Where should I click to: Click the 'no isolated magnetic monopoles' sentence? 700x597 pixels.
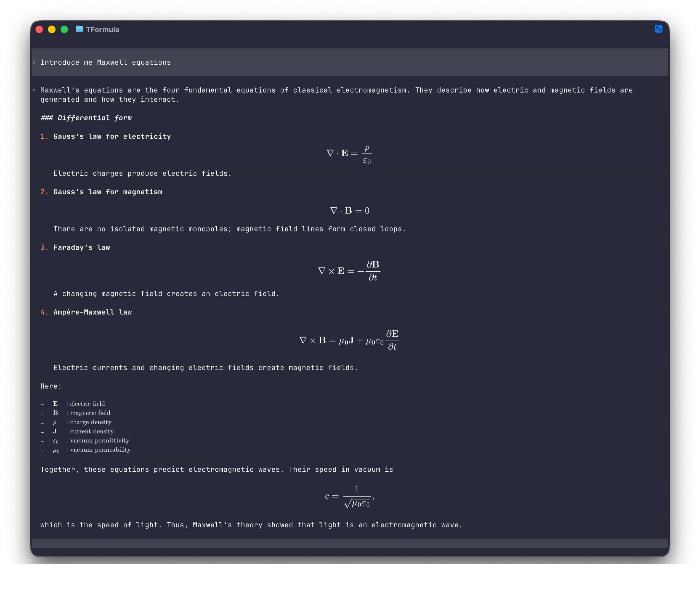(x=230, y=229)
